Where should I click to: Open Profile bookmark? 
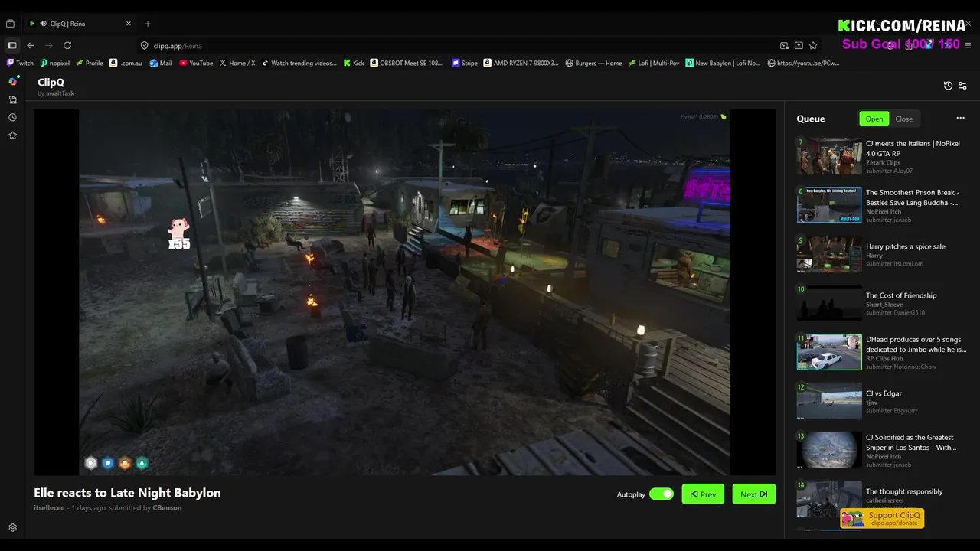click(89, 63)
